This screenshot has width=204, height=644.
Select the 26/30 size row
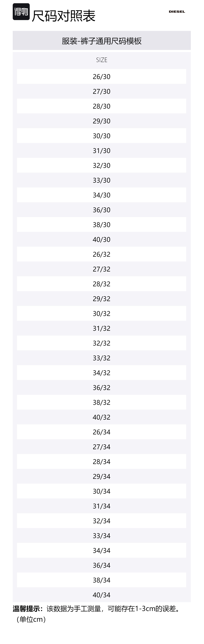tap(102, 76)
